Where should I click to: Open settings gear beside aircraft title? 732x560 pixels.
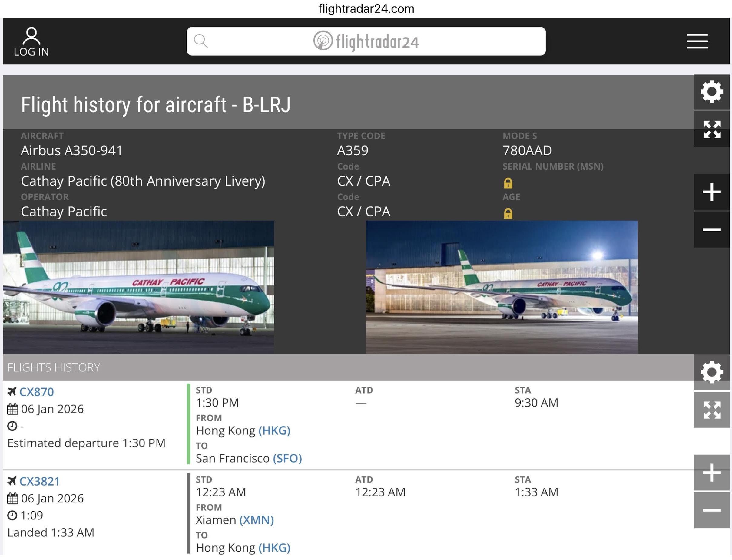coord(711,92)
